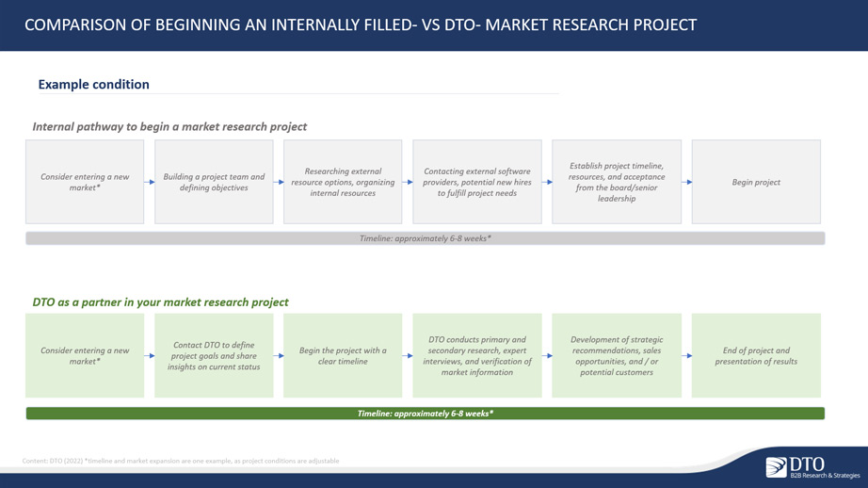Viewport: 868px width, 488px height.
Task: Select 'Contacting external software providers' box
Action: 477,182
